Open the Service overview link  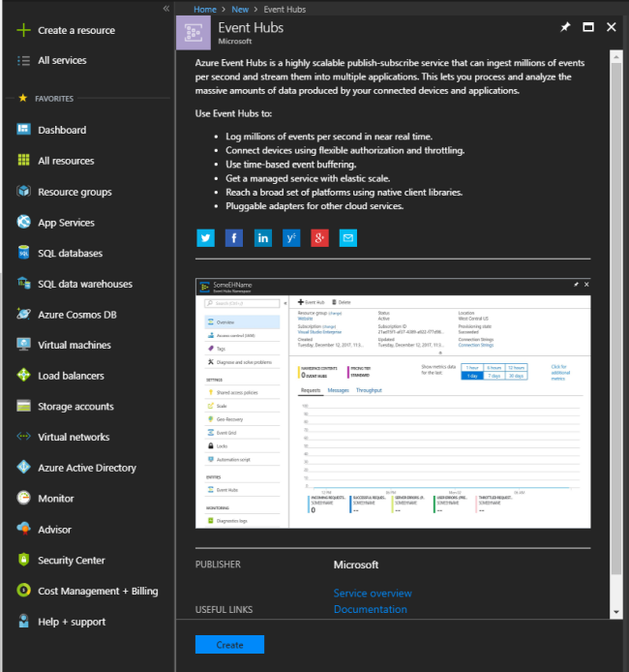click(373, 594)
